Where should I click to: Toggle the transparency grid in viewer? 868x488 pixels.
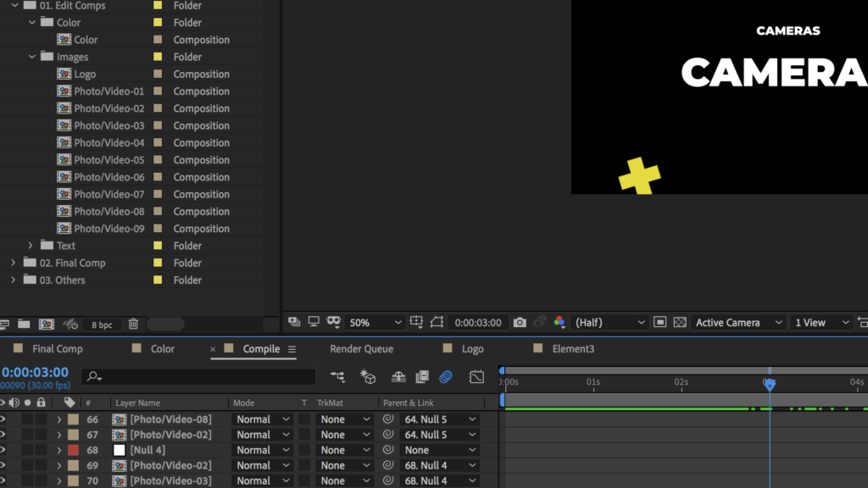[x=680, y=323]
